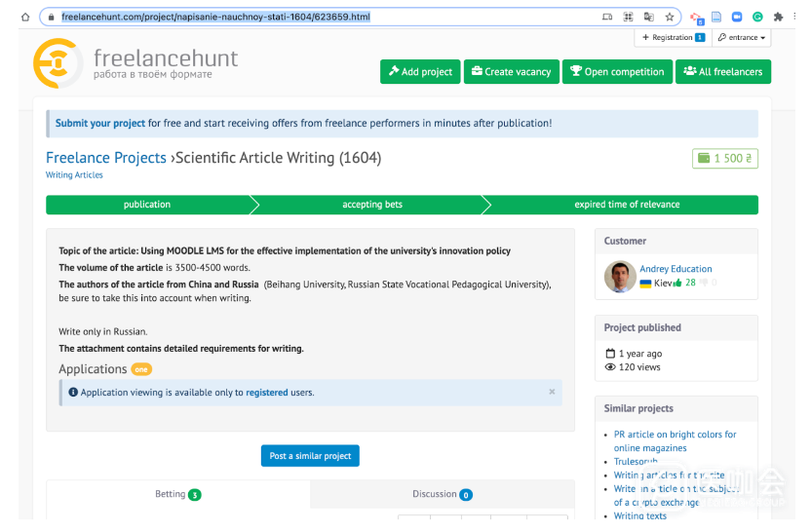The image size is (811, 532).
Task: Click the customer's avatar photo
Action: [x=619, y=277]
